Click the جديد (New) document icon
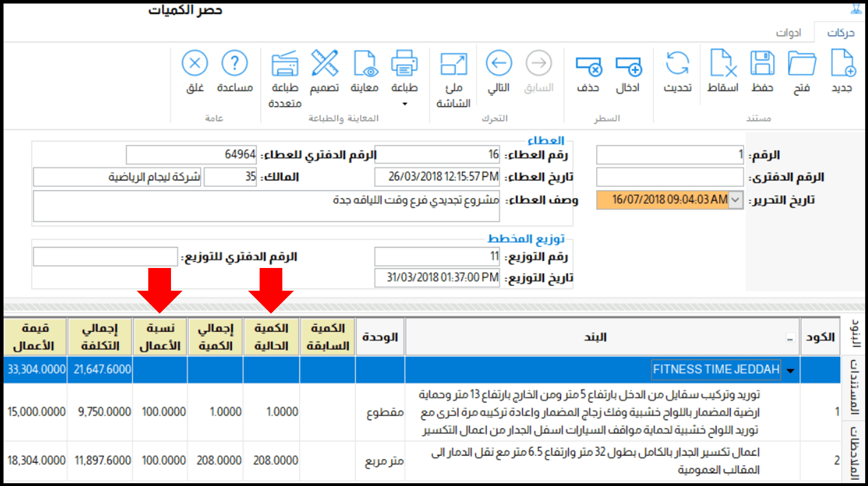868x486 pixels. coord(842,64)
